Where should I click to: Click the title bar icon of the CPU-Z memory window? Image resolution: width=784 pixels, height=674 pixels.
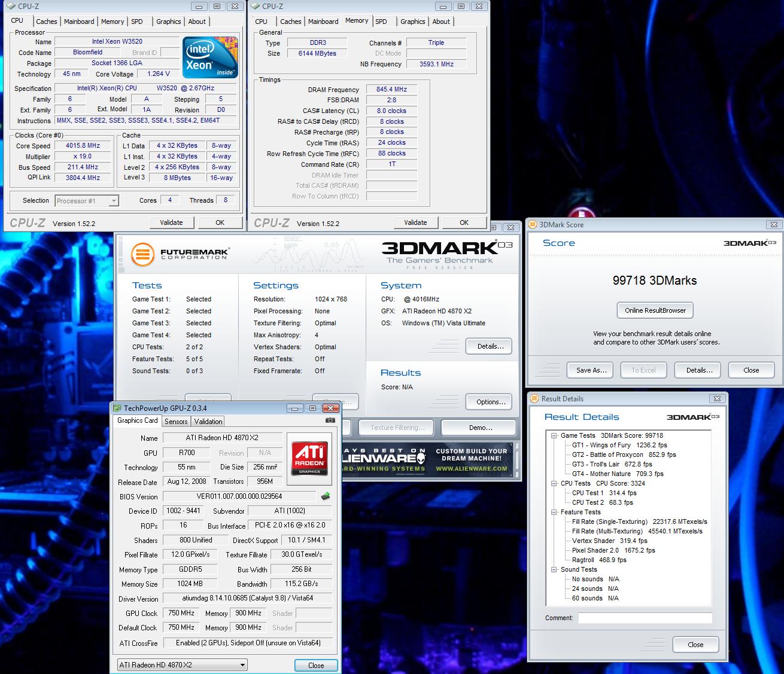point(256,6)
